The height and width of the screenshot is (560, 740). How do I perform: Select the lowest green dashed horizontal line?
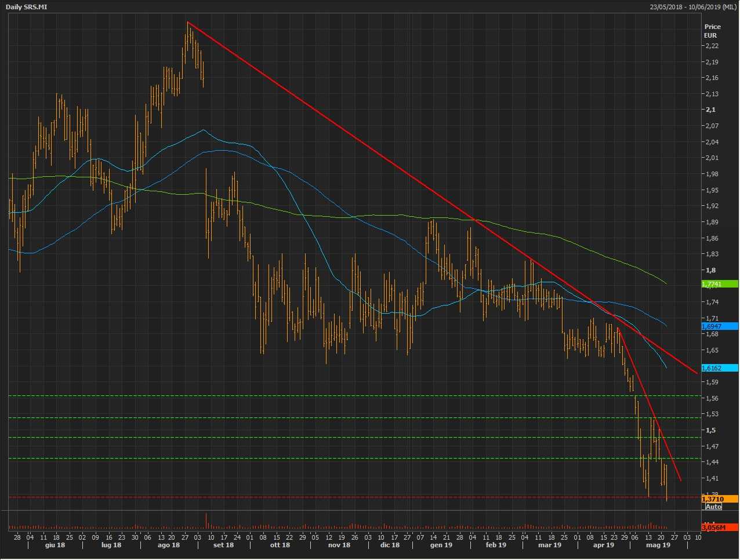coord(348,459)
